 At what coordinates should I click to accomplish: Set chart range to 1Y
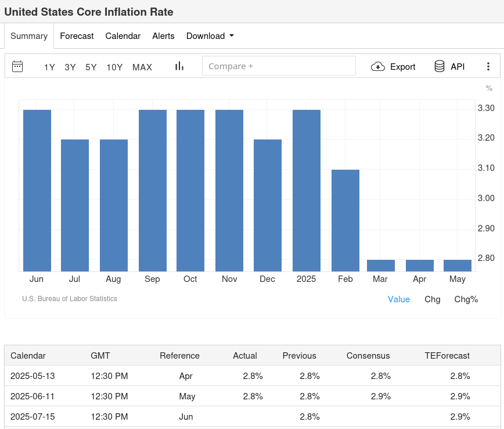click(x=49, y=67)
